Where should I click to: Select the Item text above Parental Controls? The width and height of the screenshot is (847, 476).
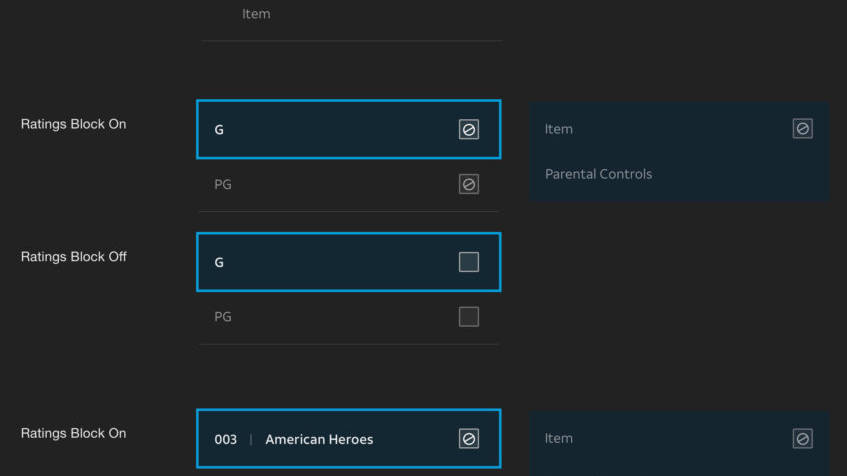click(x=559, y=129)
